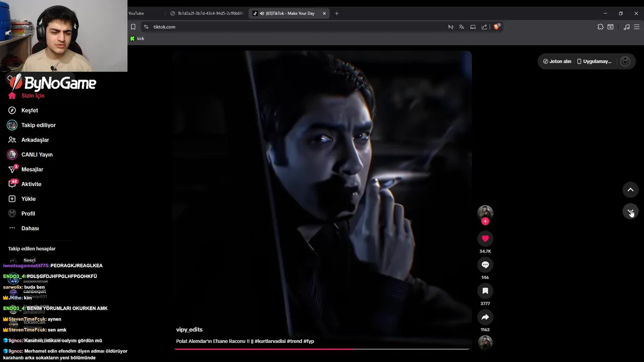This screenshot has height=362, width=644.
Task: Open the #fyp hashtag
Action: pos(309,341)
